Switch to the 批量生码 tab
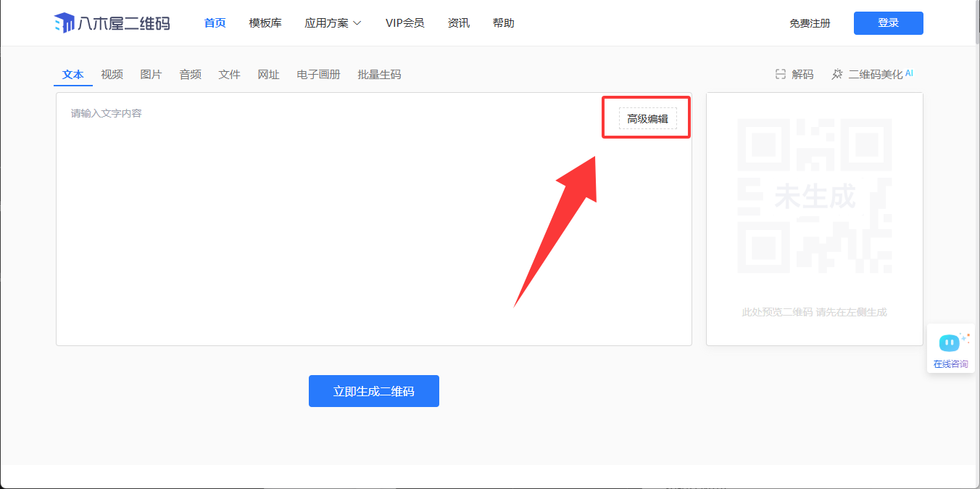The image size is (980, 489). tap(379, 74)
